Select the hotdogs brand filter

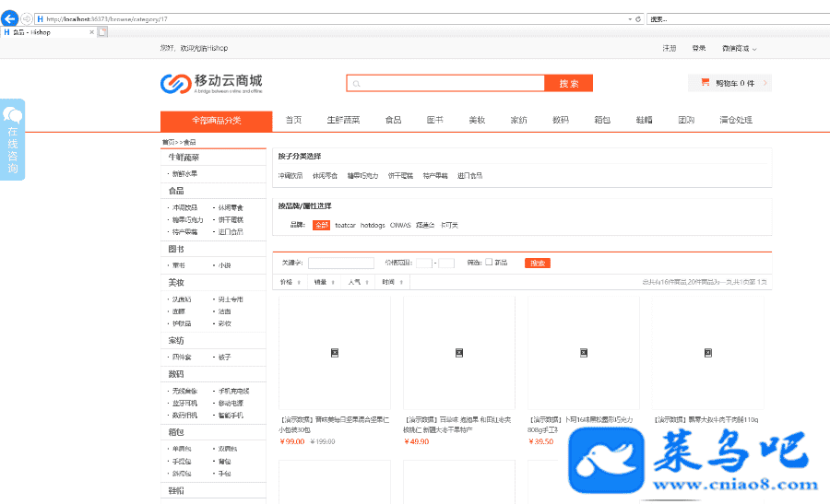click(373, 225)
